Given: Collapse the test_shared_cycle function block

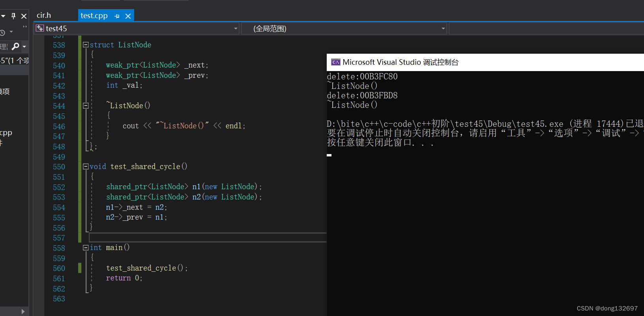Looking at the screenshot, I should [86, 167].
